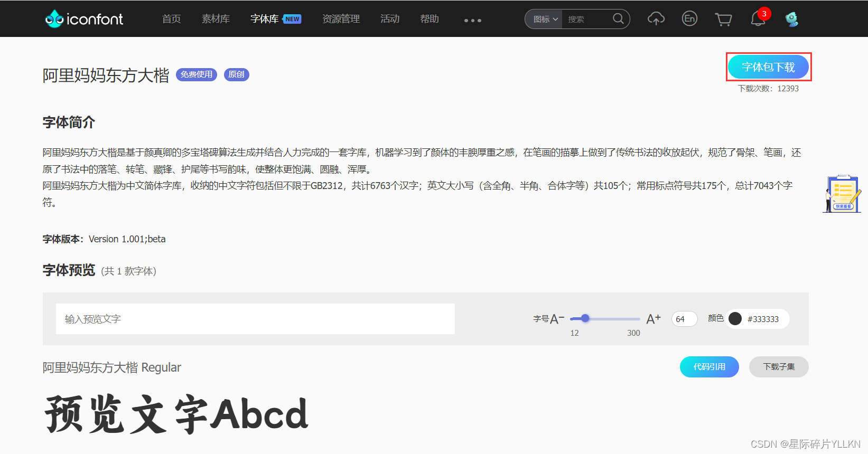Click the font size 64 input box
Screen dimensions: 868x454
click(684, 319)
